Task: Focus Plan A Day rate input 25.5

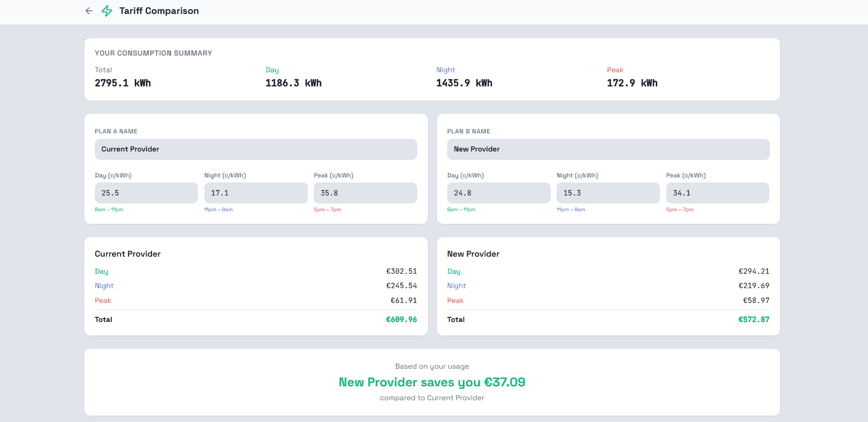Action: (146, 193)
